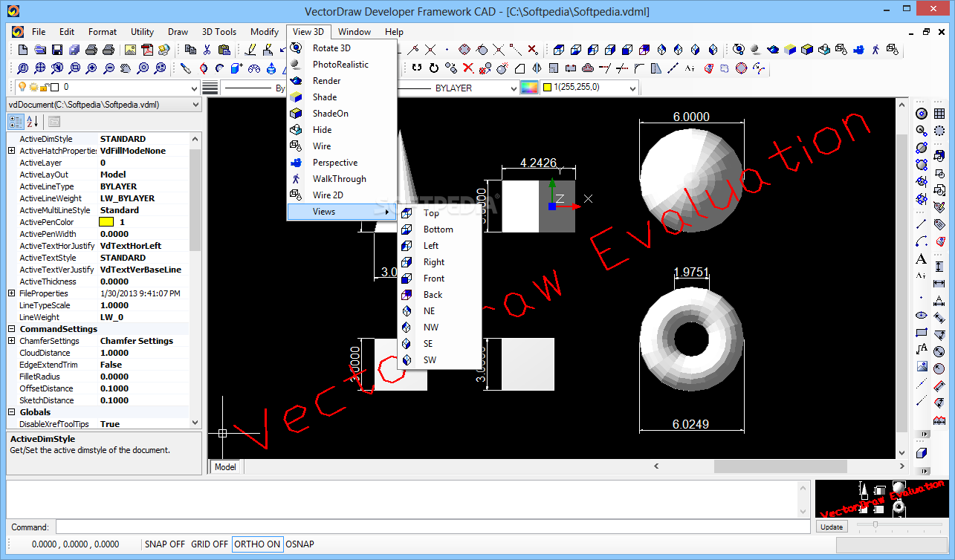Click the WalkThrough walking figure toolbar icon
This screenshot has height=560, width=955.
click(875, 50)
